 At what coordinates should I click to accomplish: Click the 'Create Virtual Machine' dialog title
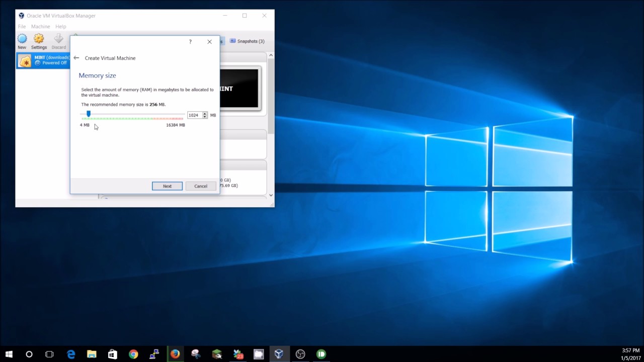[110, 58]
